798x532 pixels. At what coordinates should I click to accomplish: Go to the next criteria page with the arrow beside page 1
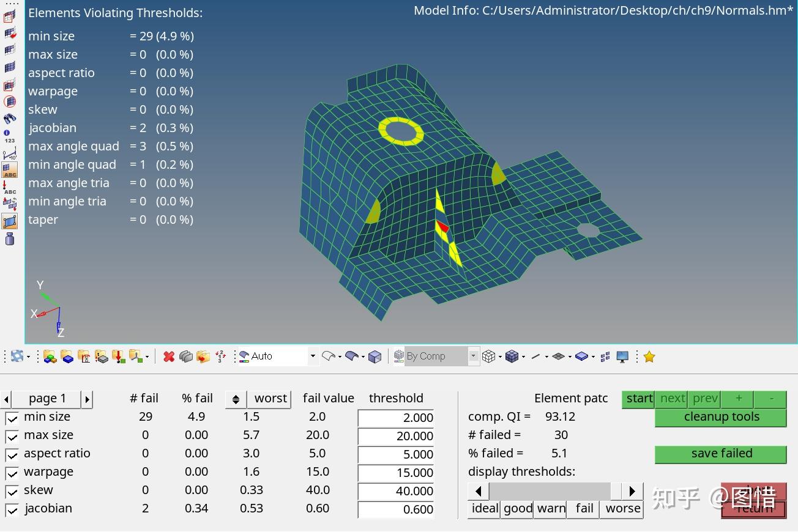88,399
